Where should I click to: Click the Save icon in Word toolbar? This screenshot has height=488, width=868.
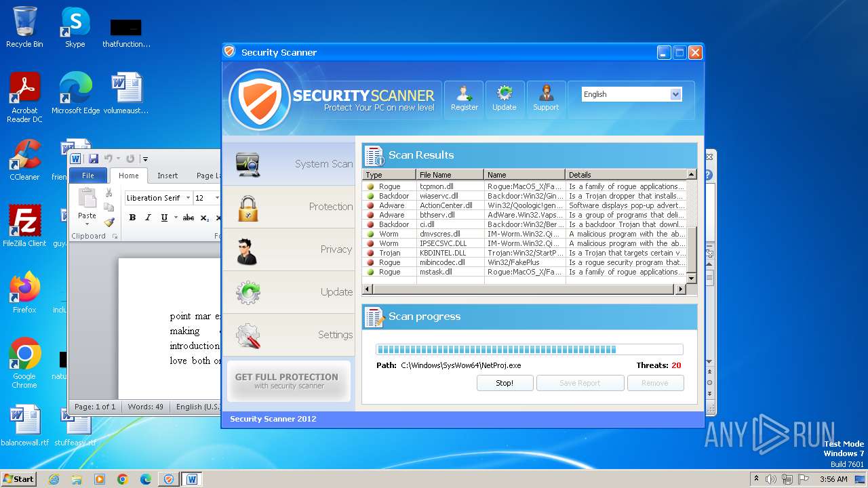click(x=94, y=159)
